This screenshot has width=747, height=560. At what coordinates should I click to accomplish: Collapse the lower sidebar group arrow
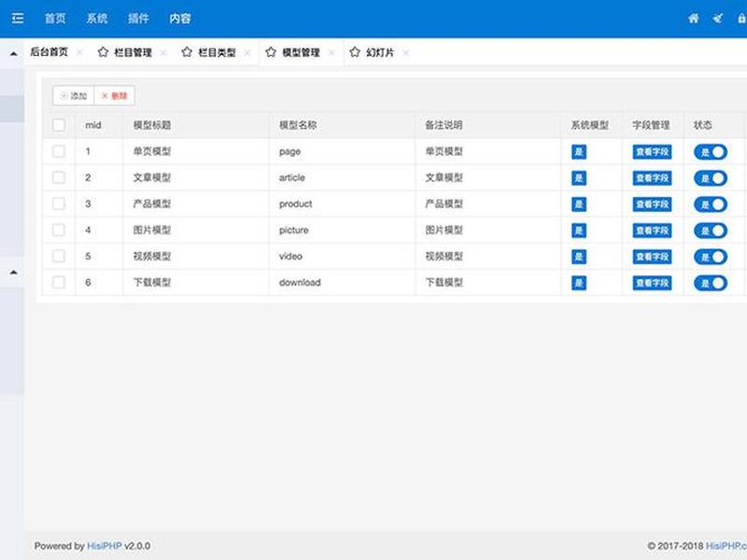click(x=14, y=273)
